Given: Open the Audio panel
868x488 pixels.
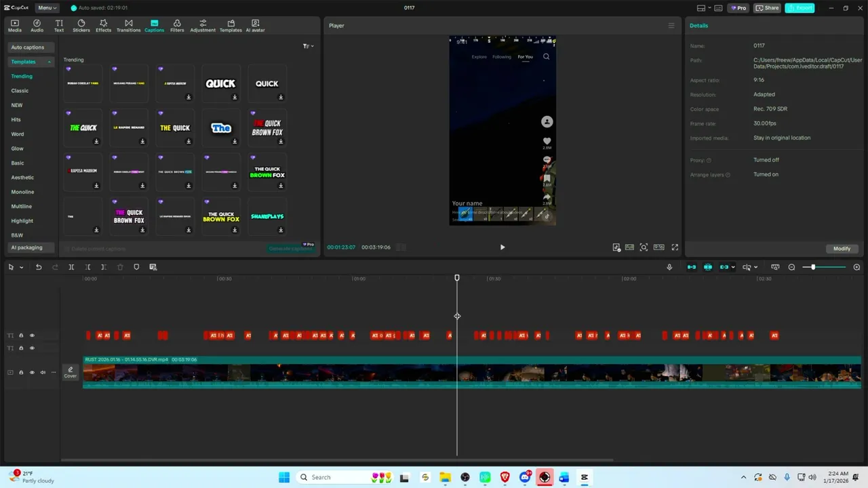Looking at the screenshot, I should (x=37, y=26).
